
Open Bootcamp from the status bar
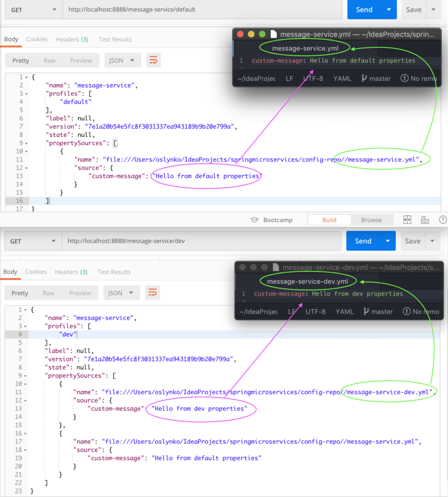tap(272, 220)
